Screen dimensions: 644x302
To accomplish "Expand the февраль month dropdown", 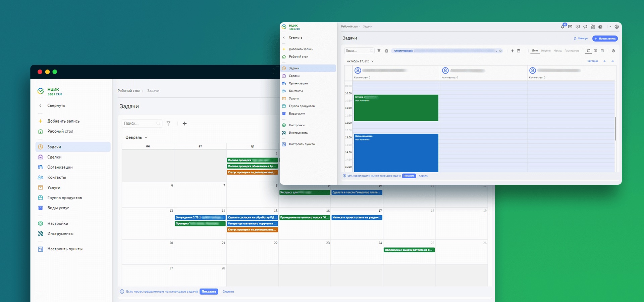I will (x=137, y=137).
